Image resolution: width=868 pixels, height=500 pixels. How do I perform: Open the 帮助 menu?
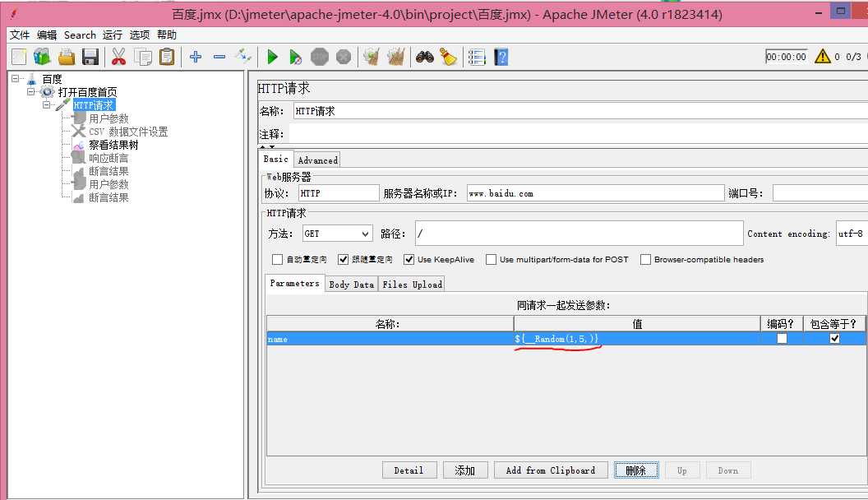(167, 35)
